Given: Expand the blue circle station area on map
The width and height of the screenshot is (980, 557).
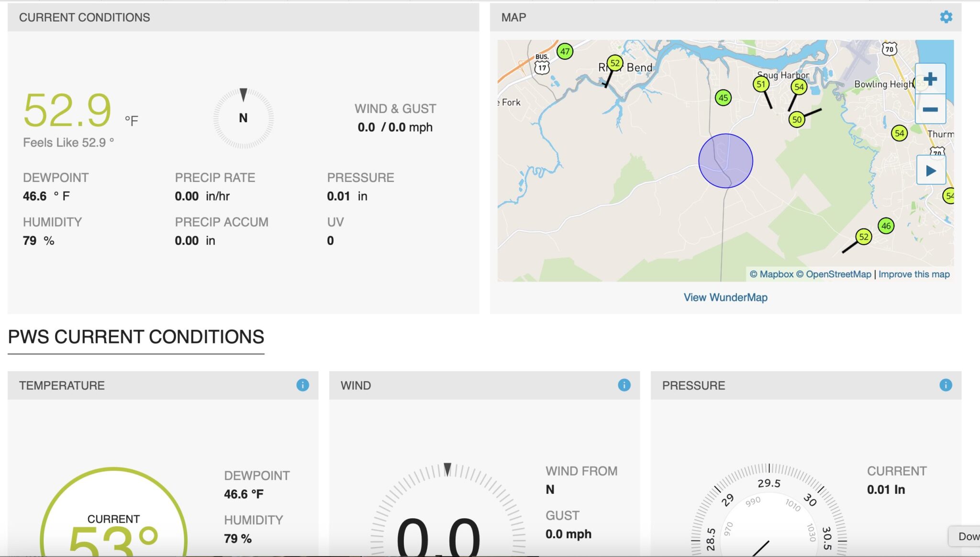Looking at the screenshot, I should click(x=725, y=160).
